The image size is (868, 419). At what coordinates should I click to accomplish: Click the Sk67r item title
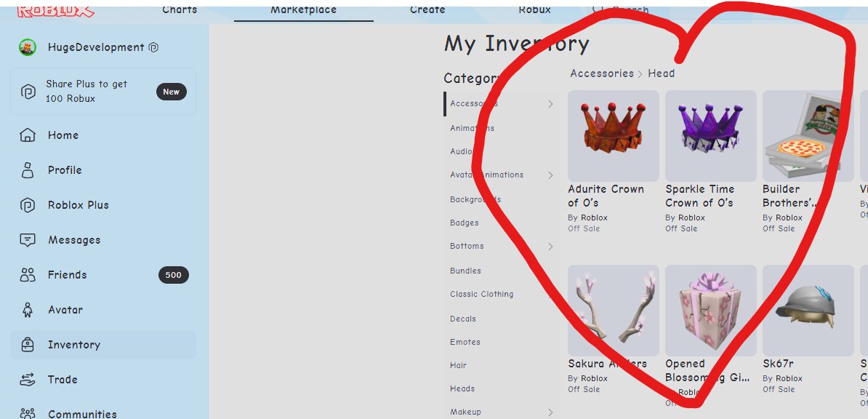[778, 364]
